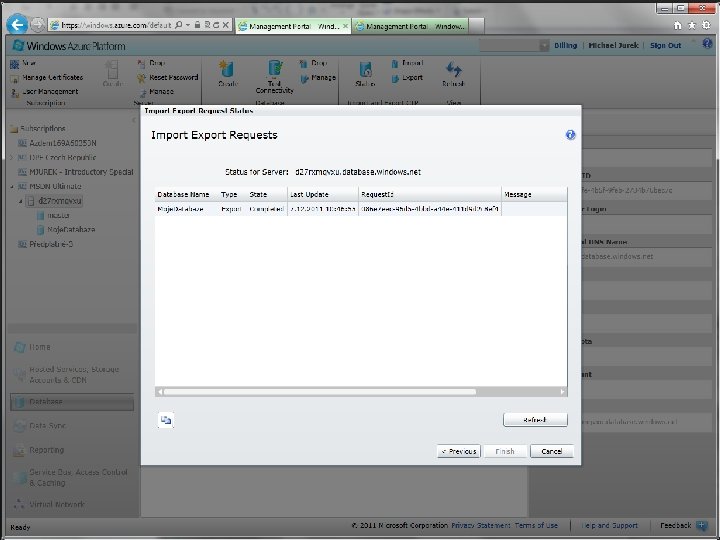Select MojeDatabaze in the tree
Screen dimensions: 720x540
point(66,230)
